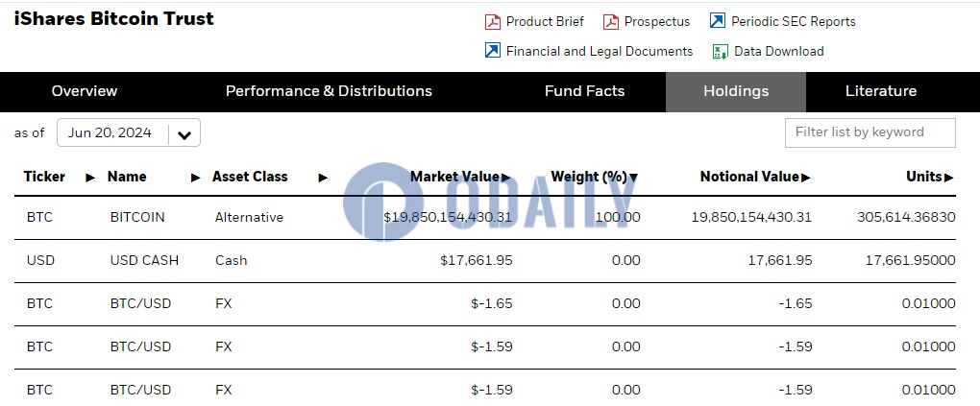Click the Prospectus PDF icon
This screenshot has height=406, width=980.
[x=611, y=22]
